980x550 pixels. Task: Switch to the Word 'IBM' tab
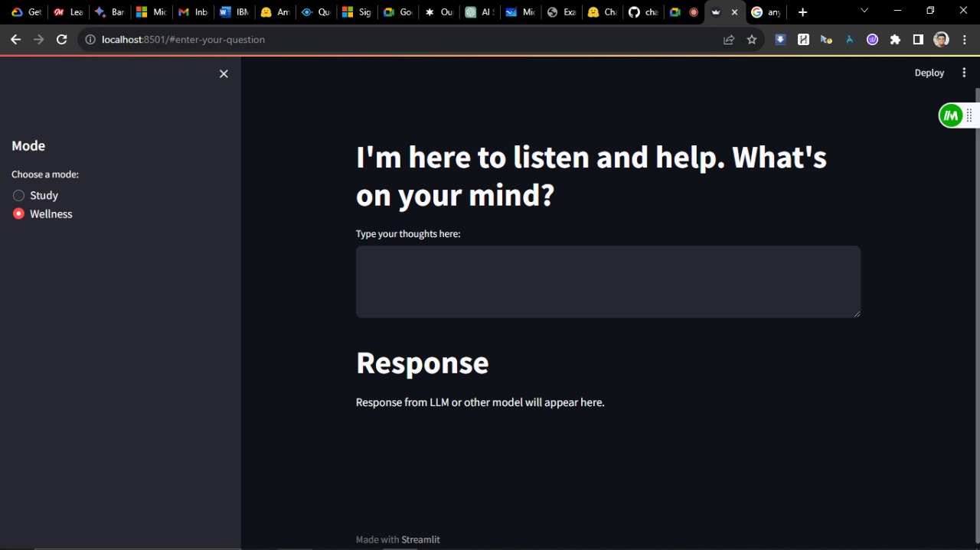click(x=234, y=12)
